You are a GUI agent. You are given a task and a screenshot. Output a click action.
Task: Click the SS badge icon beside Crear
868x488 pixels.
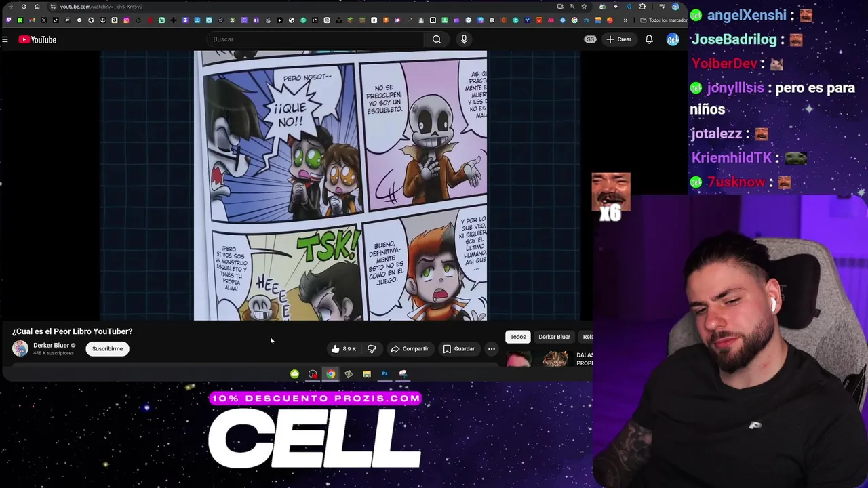590,39
